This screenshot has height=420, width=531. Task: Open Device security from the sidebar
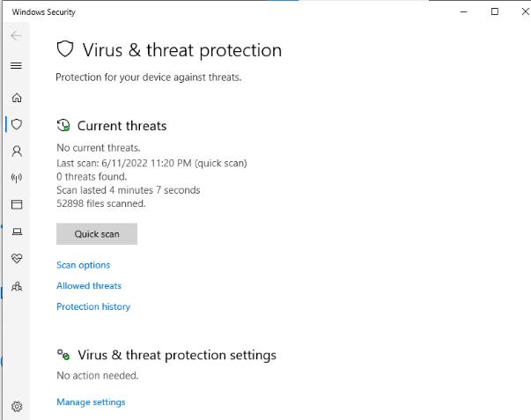(16, 232)
